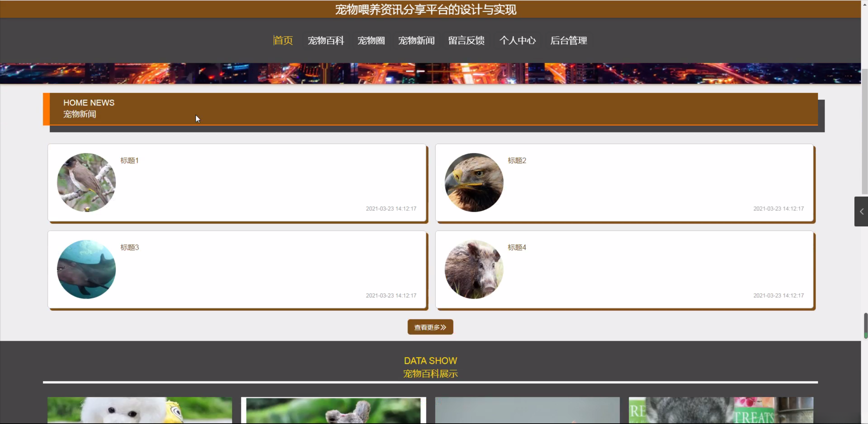
Task: Click the wild boar thumbnail for 标题4
Action: click(474, 269)
